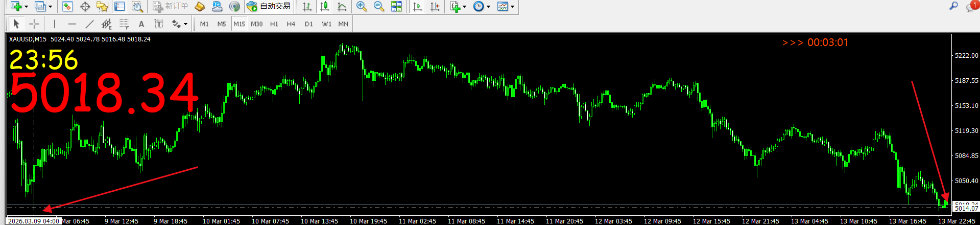Screen dimensions: 980x225
Task: Switch to D1 timeframe
Action: pos(309,24)
